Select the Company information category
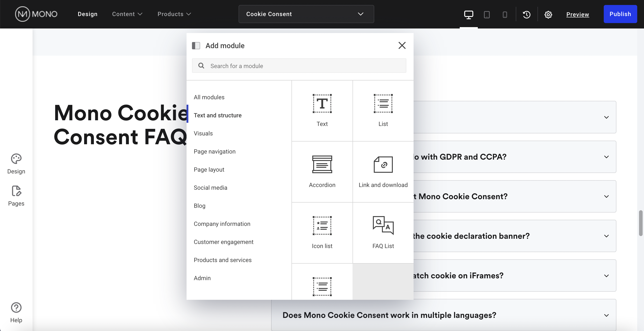 (222, 224)
